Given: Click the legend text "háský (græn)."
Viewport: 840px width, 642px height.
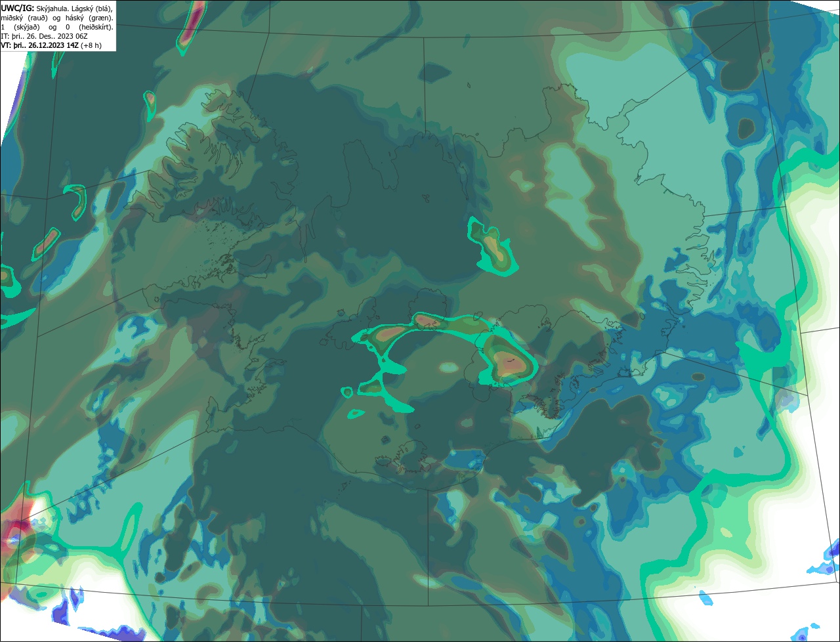Looking at the screenshot, I should click(89, 18).
